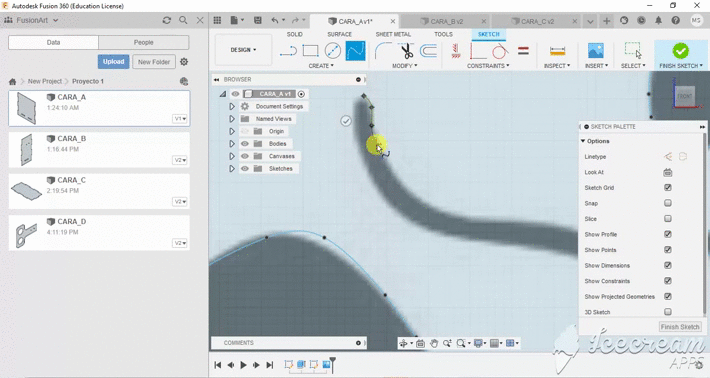Select the Fillet modify tool
This screenshot has width=710, height=378.
pos(383,51)
